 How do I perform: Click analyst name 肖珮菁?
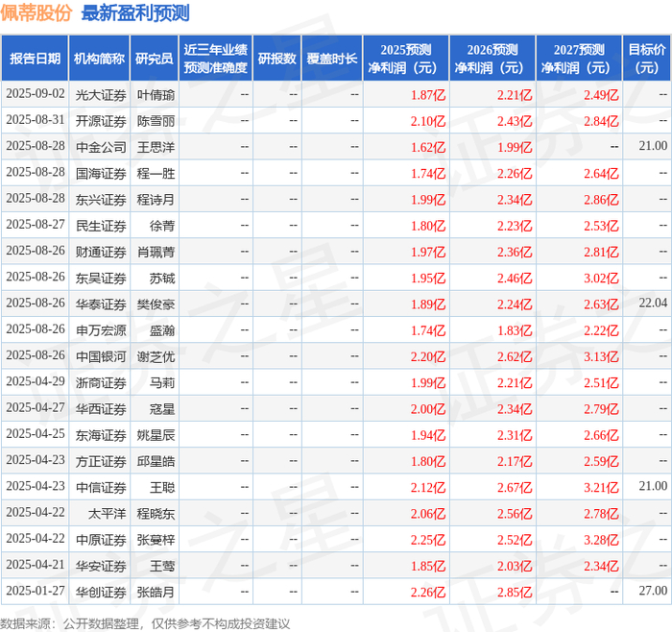[x=156, y=252]
